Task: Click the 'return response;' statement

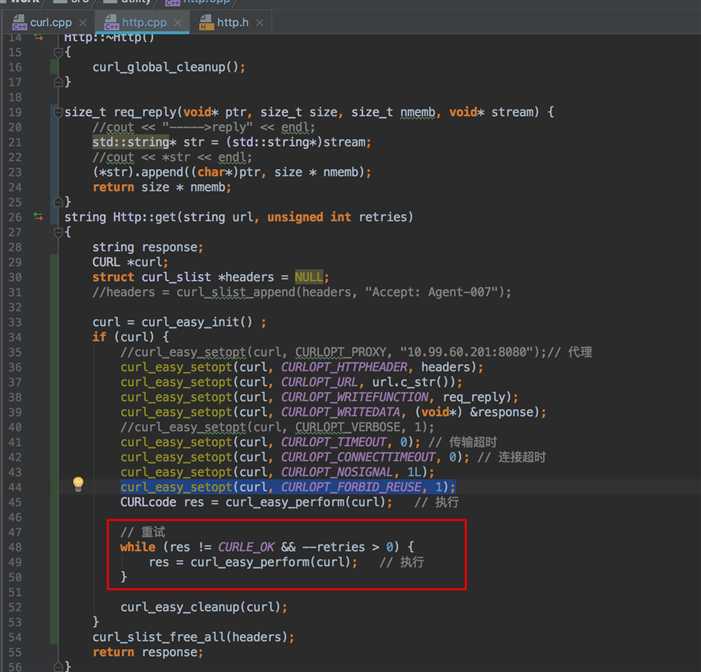Action: tap(148, 652)
